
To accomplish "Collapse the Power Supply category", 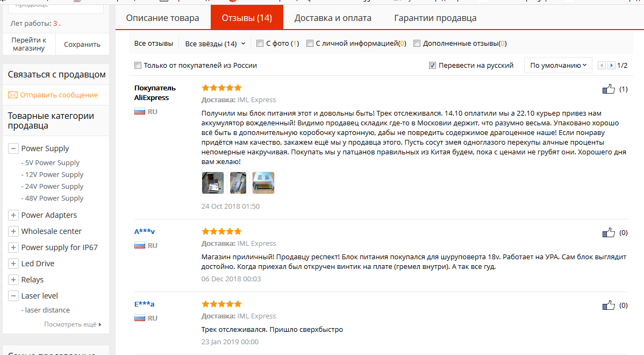I will click(13, 149).
